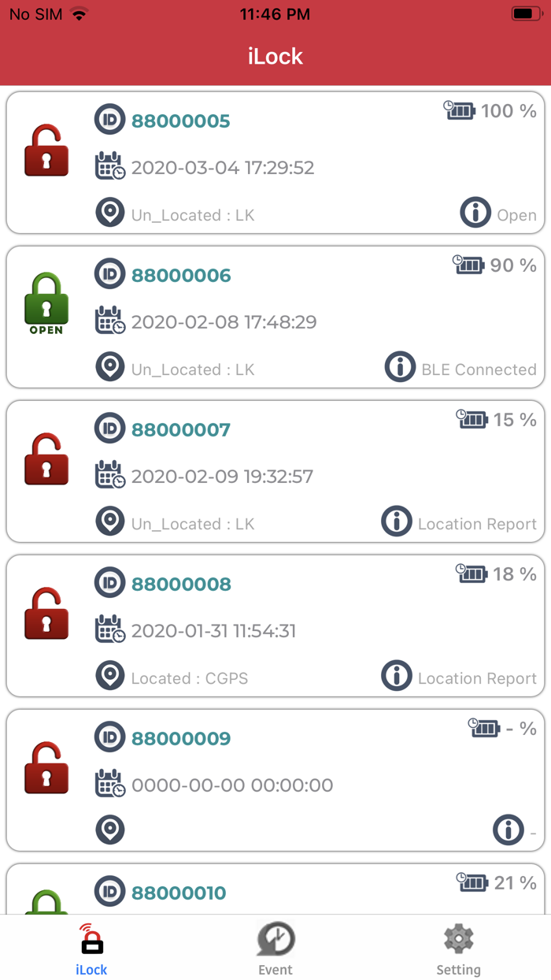Viewport: 551px width, 980px height.
Task: Tap the ID badge icon next to 88000007
Action: (x=109, y=428)
